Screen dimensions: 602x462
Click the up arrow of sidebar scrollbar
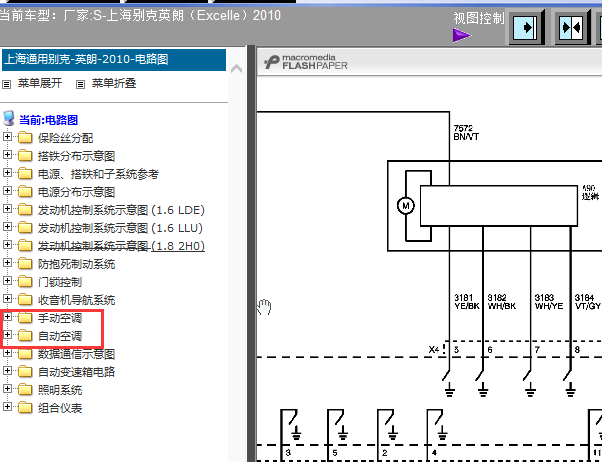[x=236, y=69]
